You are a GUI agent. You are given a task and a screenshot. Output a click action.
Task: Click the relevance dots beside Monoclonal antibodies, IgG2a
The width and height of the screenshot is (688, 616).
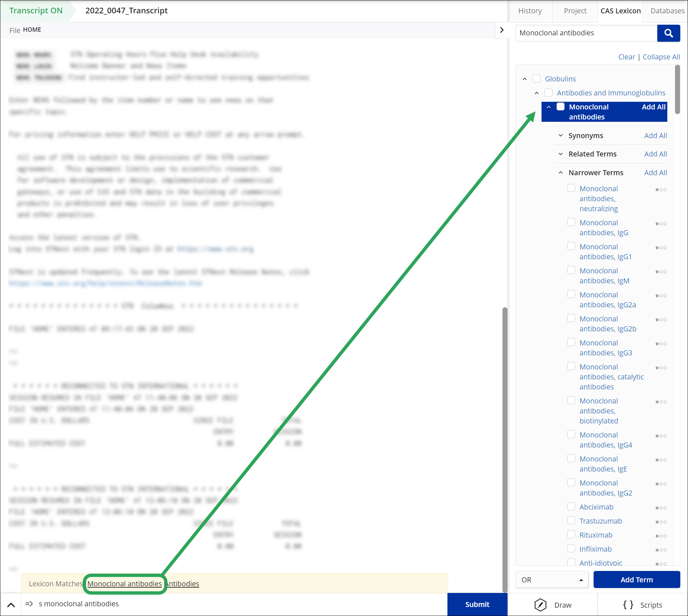coord(661,296)
